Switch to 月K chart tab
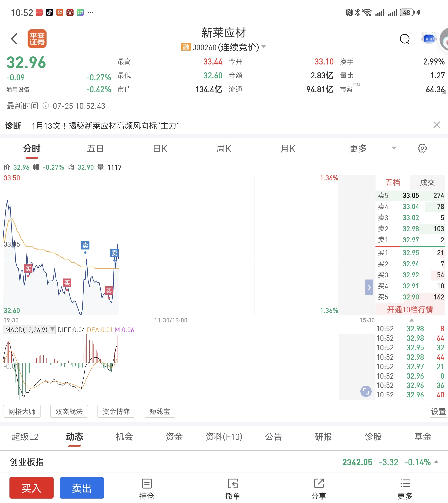The height and width of the screenshot is (503, 448). click(288, 149)
